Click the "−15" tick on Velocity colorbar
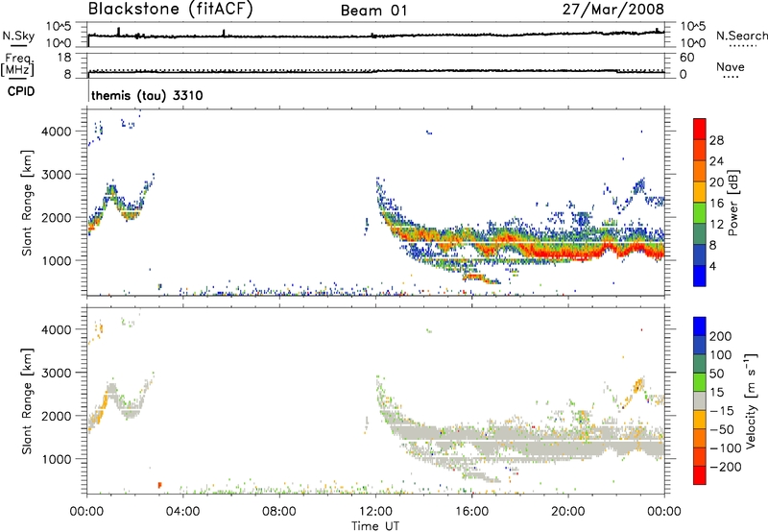This screenshot has width=768, height=532. 722,411
